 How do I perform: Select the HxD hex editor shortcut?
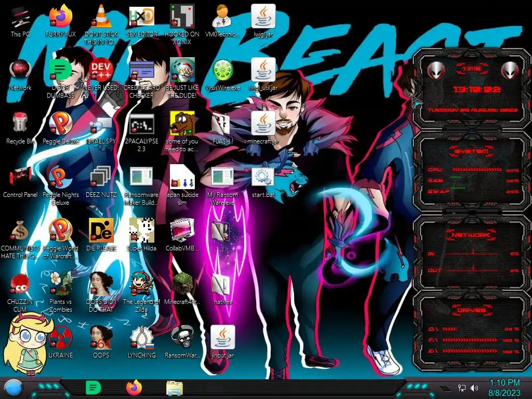(141, 21)
